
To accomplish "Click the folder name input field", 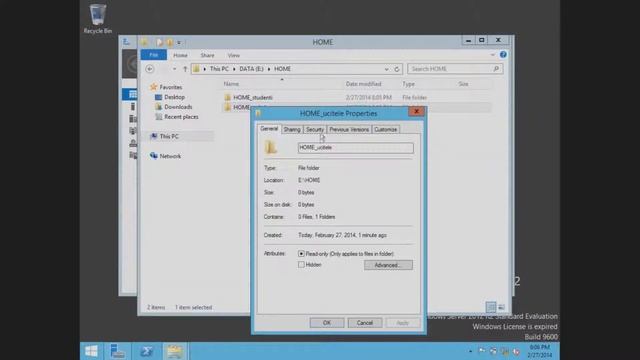I will [x=356, y=148].
